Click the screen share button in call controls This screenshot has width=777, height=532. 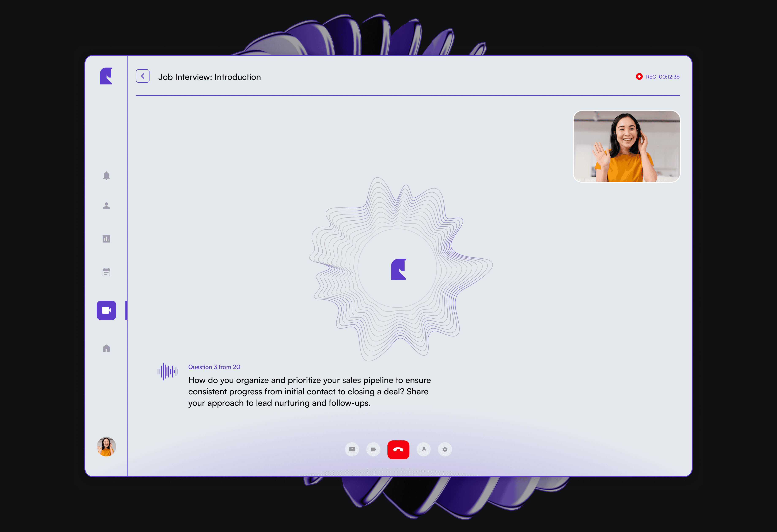[352, 449]
